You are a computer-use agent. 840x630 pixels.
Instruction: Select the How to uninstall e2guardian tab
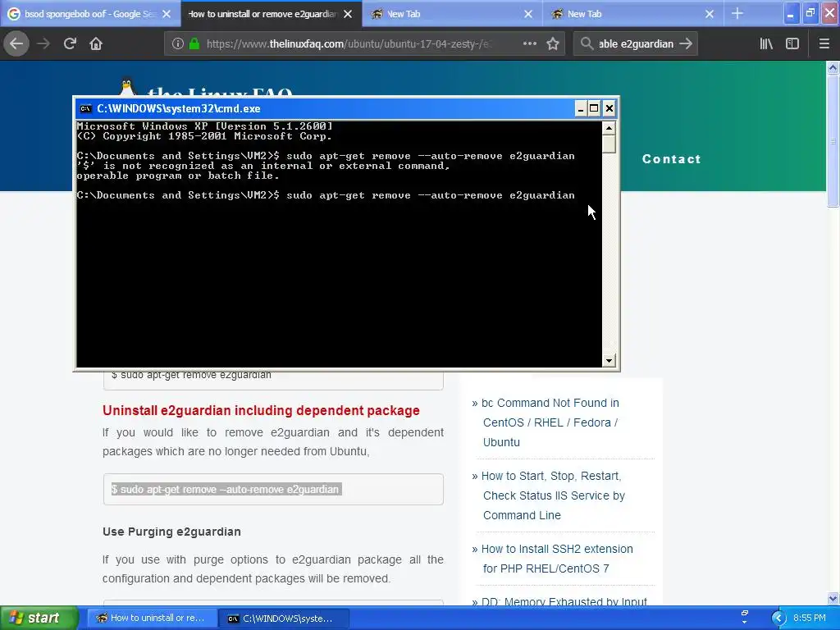[x=262, y=14]
